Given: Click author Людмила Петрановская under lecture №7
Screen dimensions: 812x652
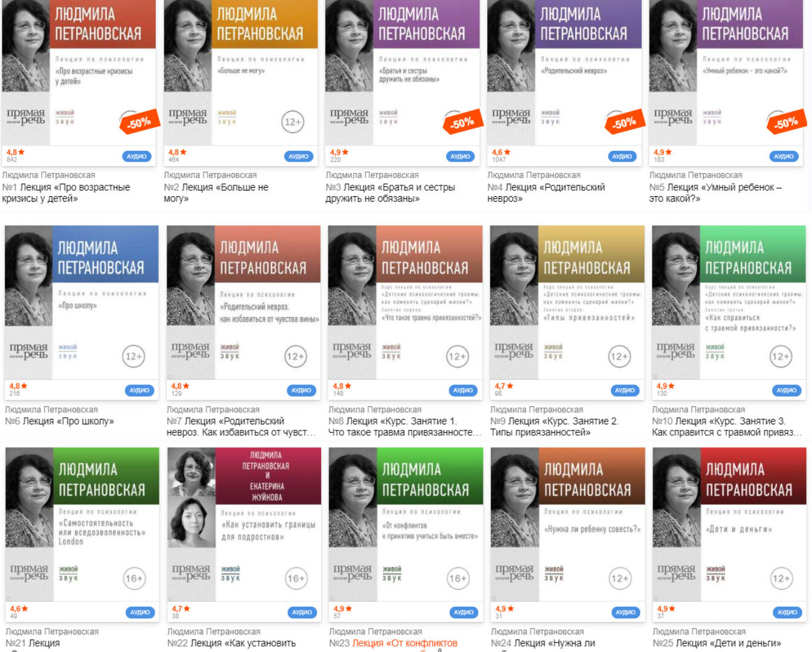Looking at the screenshot, I should [x=213, y=409].
